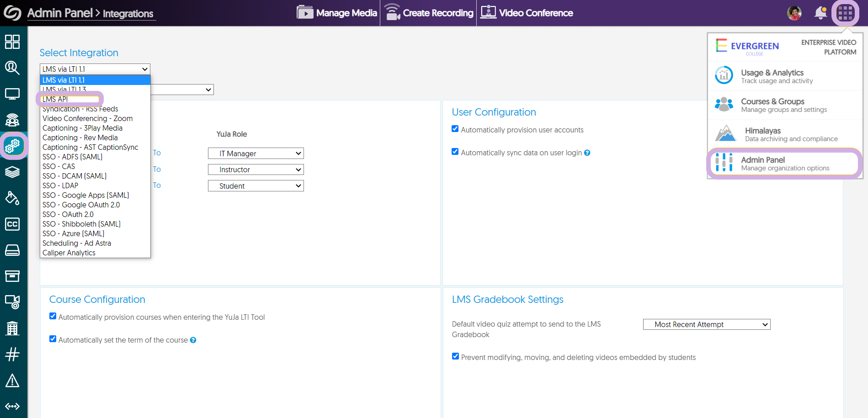Open the Student role dropdown

click(256, 186)
